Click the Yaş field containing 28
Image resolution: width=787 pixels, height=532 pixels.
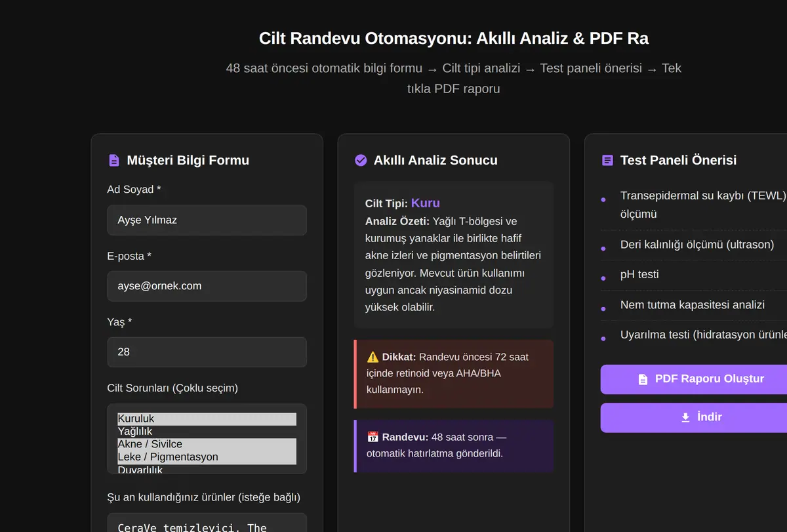click(207, 352)
